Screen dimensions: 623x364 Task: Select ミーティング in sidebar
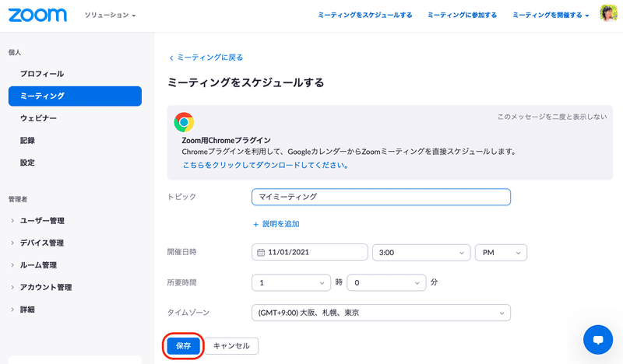[x=75, y=96]
